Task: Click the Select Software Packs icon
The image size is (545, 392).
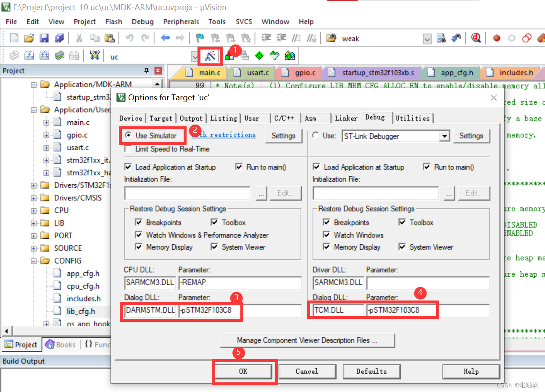Action: coord(274,55)
